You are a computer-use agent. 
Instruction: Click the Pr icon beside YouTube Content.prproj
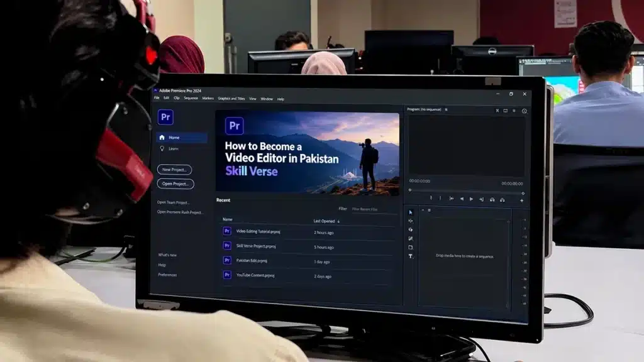(226, 275)
